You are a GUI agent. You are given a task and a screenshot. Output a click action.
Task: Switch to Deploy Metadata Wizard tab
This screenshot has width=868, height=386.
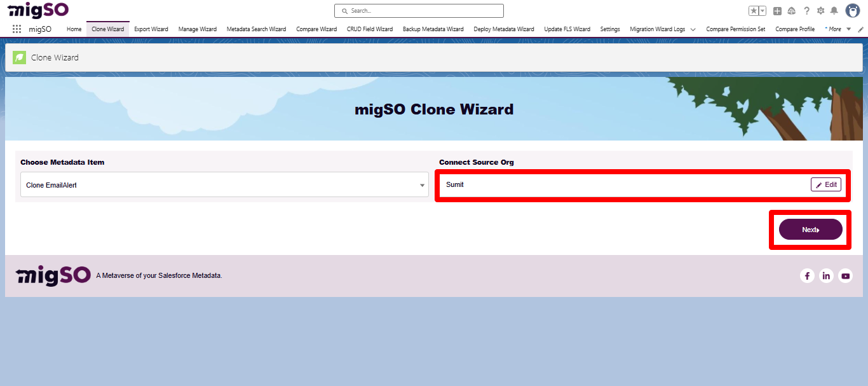[x=504, y=29]
